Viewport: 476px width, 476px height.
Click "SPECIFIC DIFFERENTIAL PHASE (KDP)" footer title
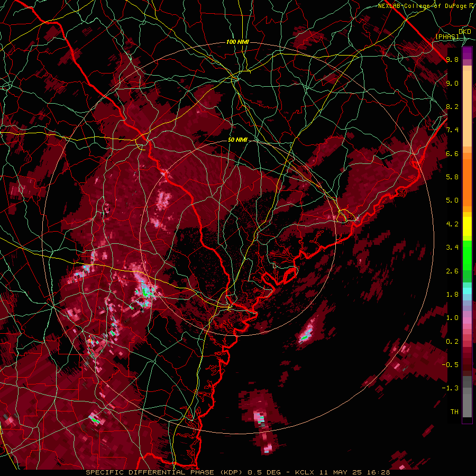point(164,472)
